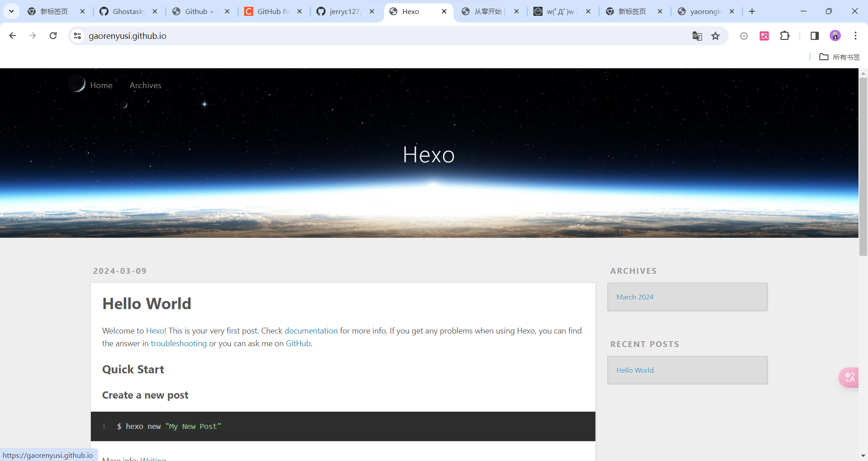The height and width of the screenshot is (461, 868).
Task: Open the 所有书签 bookmarks folder
Action: (840, 57)
